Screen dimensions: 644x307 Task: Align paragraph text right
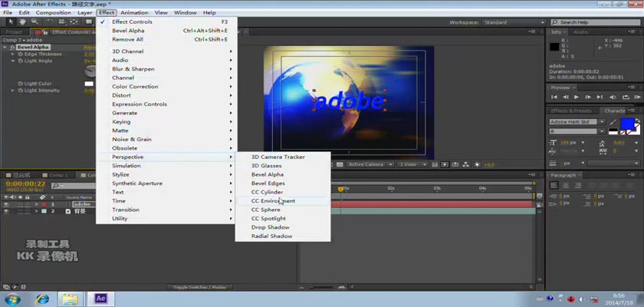(578, 185)
